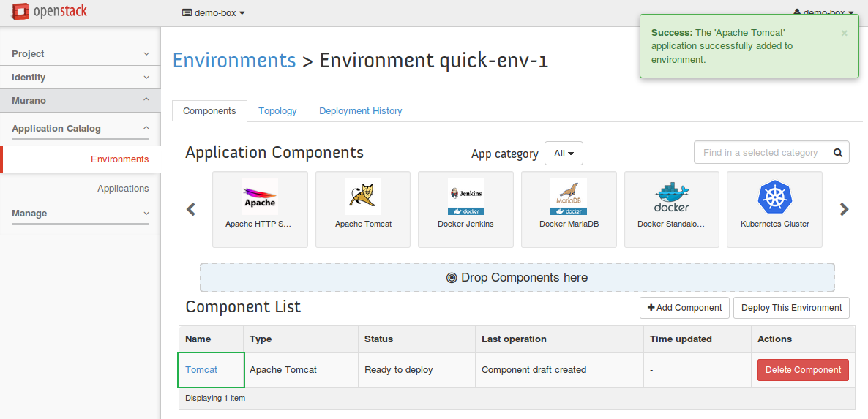Screen dimensions: 868x419
Task: Select the Docker Jenkins component icon
Action: pos(465,197)
